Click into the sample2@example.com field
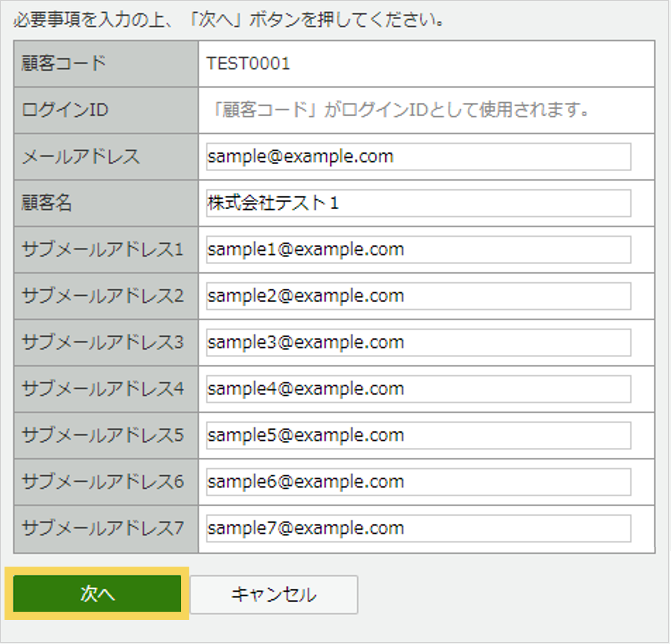Image resolution: width=671 pixels, height=644 pixels. pos(418,296)
